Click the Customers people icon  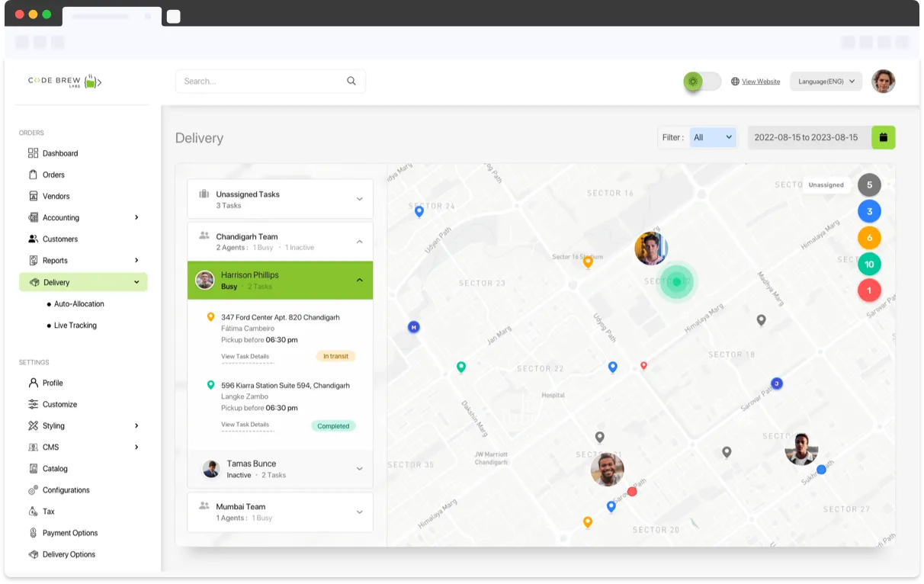point(33,239)
